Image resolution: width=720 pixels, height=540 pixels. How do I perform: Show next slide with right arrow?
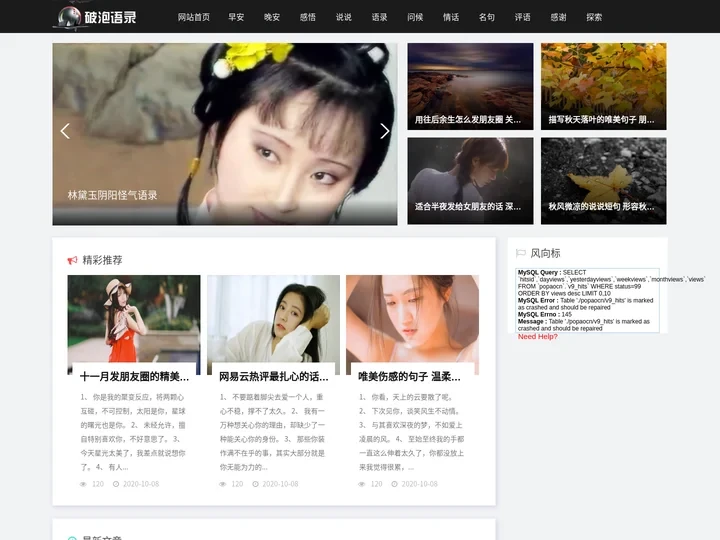point(385,131)
